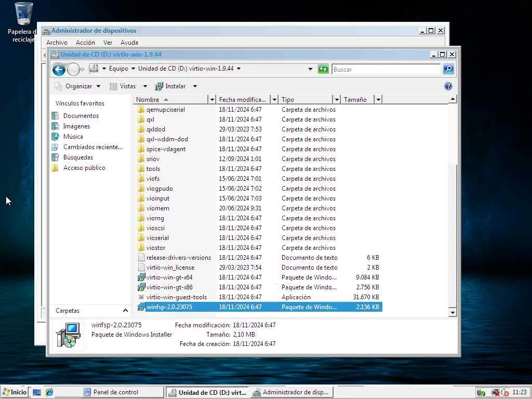Click the file list scroll up arrow
532x399 pixels.
pos(453,99)
